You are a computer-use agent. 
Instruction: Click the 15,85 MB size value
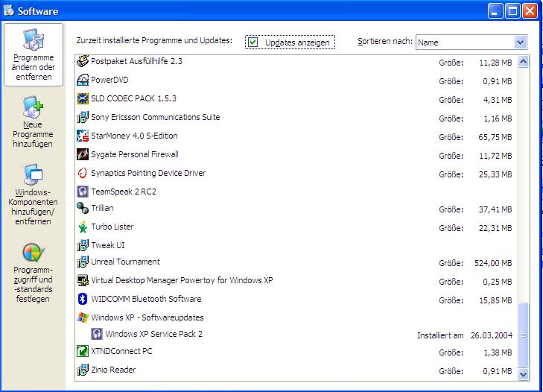(x=495, y=300)
